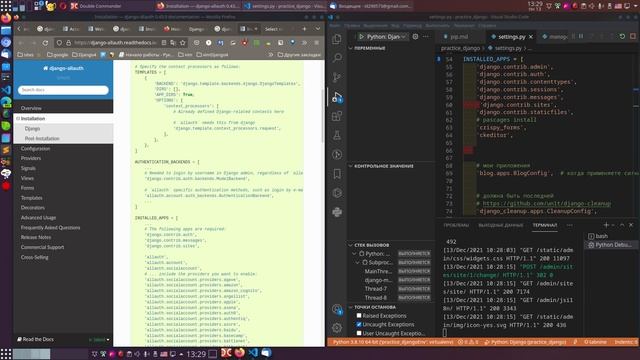Screen dimensions: 640x360
Task: Select the Run and Debug activity icon
Action: tap(337, 97)
